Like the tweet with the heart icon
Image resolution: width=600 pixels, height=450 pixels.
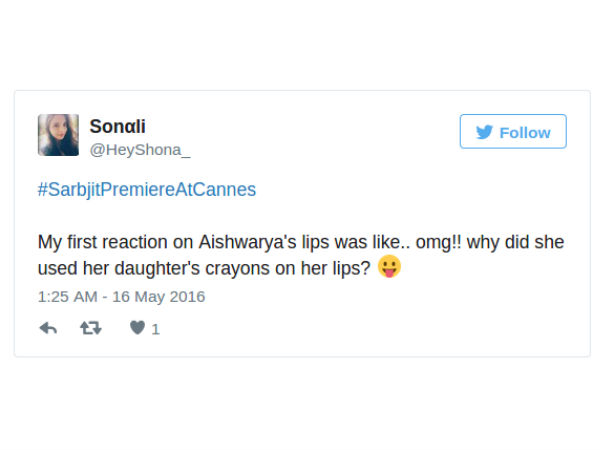(137, 328)
